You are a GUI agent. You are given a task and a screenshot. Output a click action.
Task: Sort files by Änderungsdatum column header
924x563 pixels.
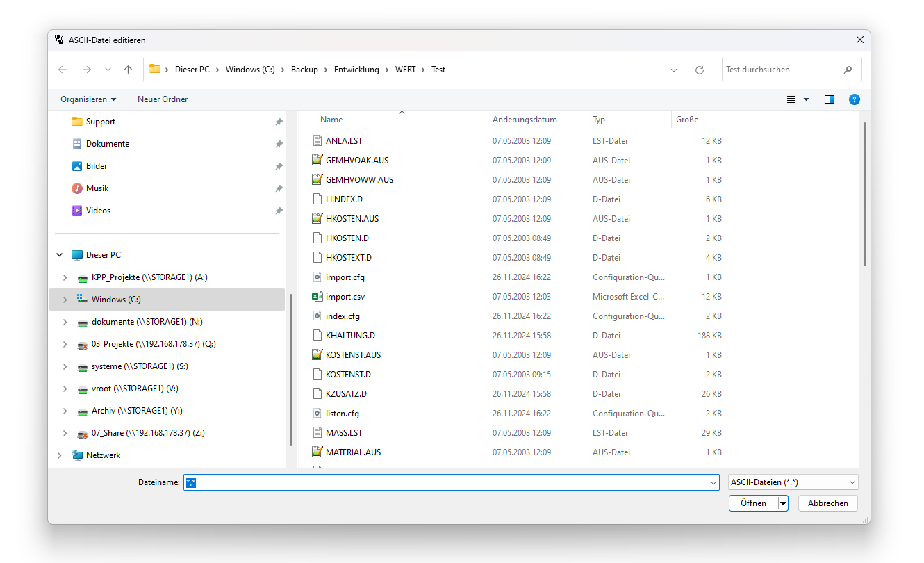[525, 120]
